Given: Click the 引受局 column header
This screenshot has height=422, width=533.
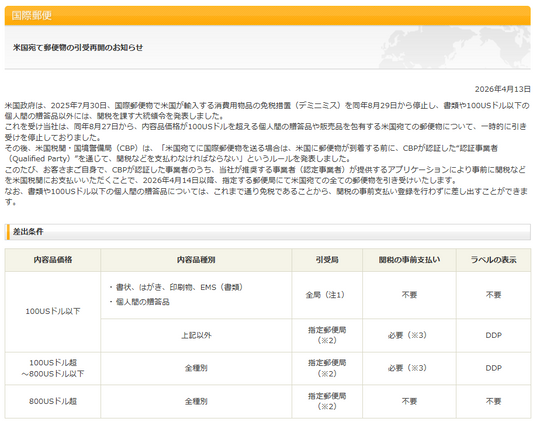Looking at the screenshot, I should pyautogui.click(x=327, y=260).
